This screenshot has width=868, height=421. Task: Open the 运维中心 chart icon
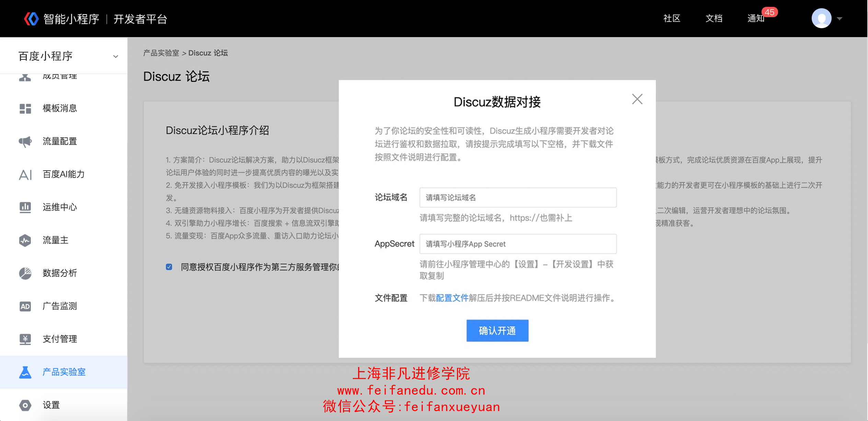pos(25,207)
